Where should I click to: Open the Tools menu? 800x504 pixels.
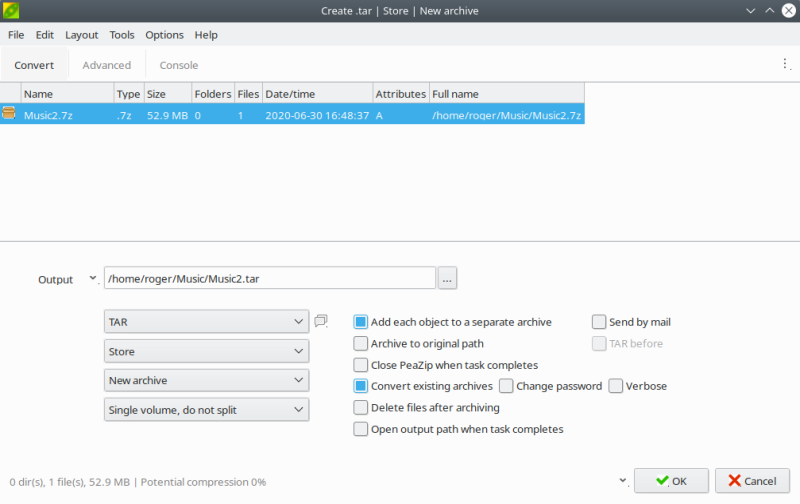point(122,35)
